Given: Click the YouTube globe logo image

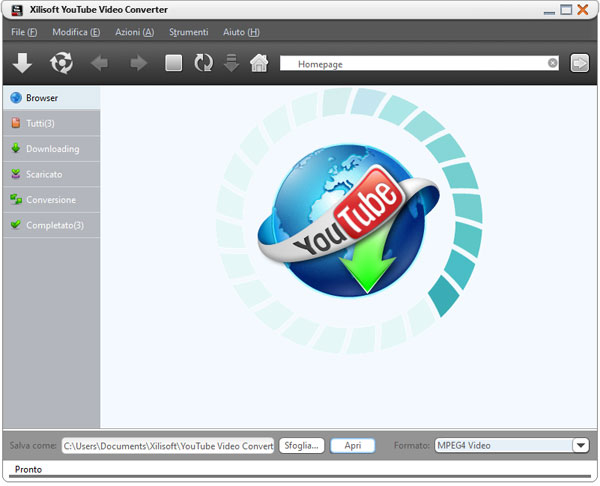Looking at the screenshot, I should tap(348, 221).
